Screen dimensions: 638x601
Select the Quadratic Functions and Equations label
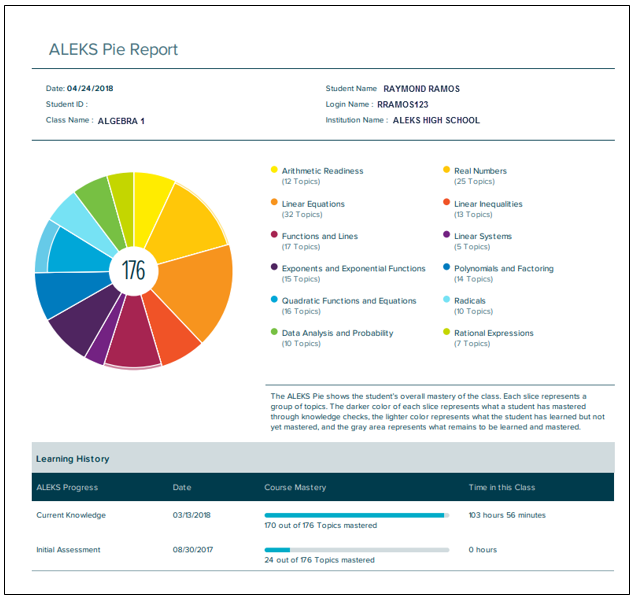[349, 301]
